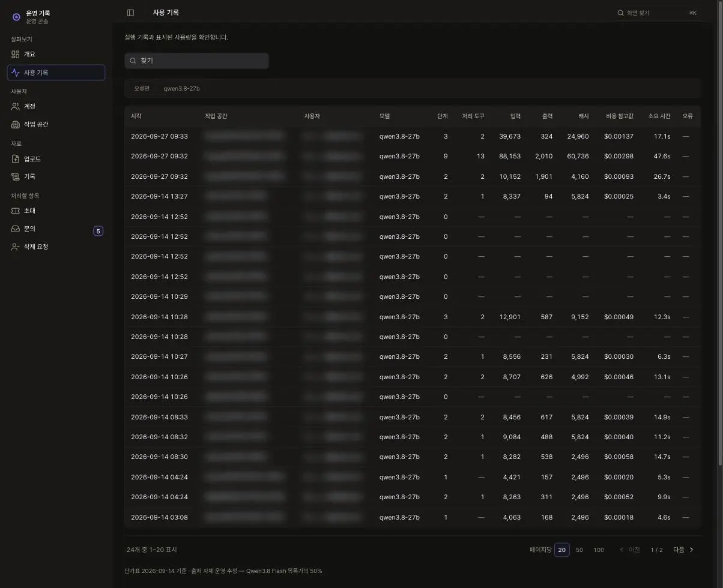Click the 이전 previous page button
Viewport: 723px width, 588px height.
pyautogui.click(x=629, y=550)
